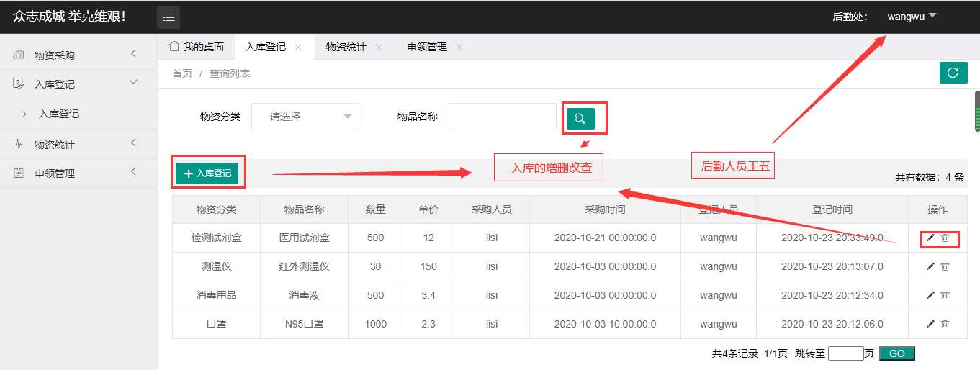Close the 入库登记 tab
The height and width of the screenshot is (370, 980).
pos(298,48)
